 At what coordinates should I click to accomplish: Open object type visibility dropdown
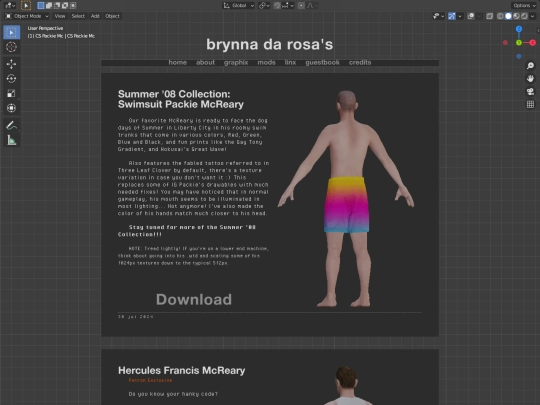click(438, 16)
